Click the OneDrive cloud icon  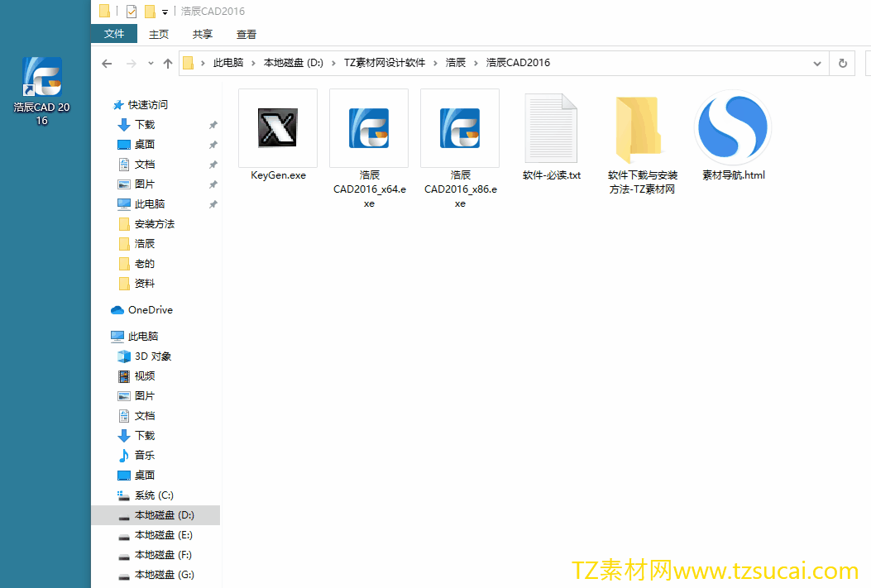coord(117,310)
